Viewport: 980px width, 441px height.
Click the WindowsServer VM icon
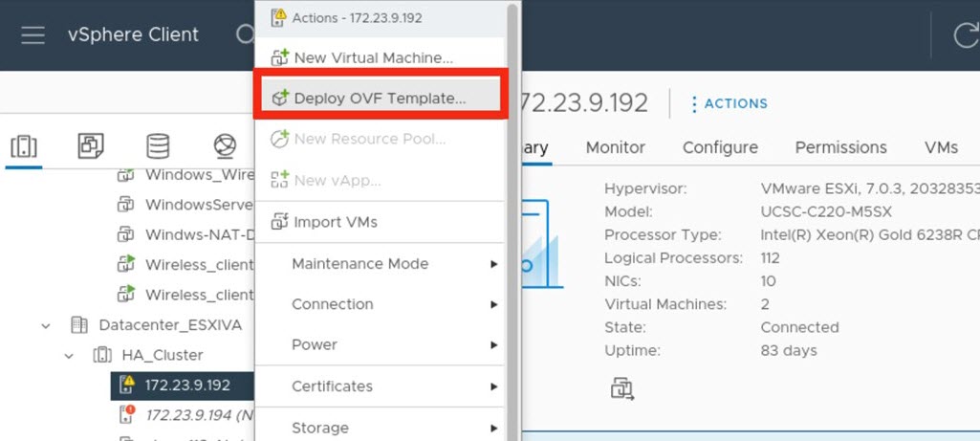pos(126,205)
